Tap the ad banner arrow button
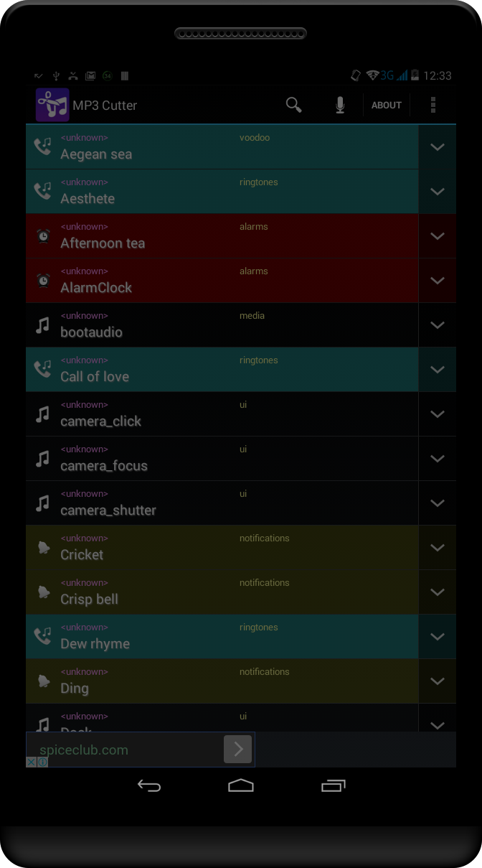Image resolution: width=482 pixels, height=868 pixels. tap(238, 750)
